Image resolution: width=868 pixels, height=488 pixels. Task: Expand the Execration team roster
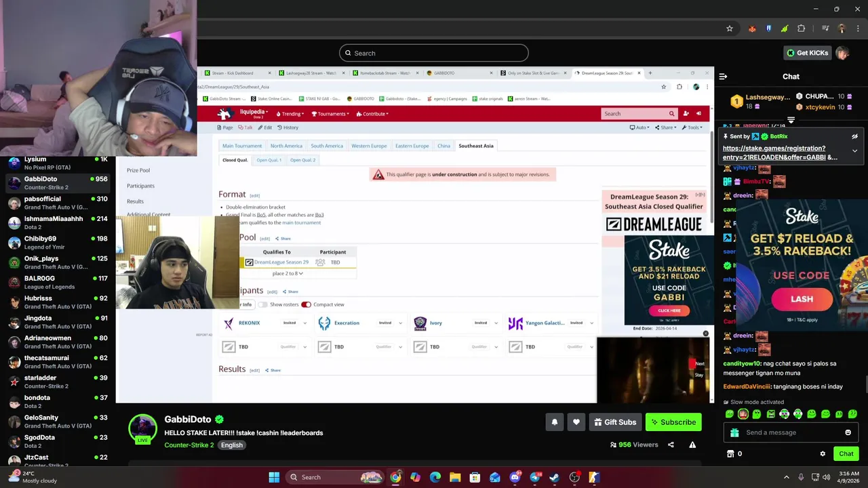click(400, 323)
